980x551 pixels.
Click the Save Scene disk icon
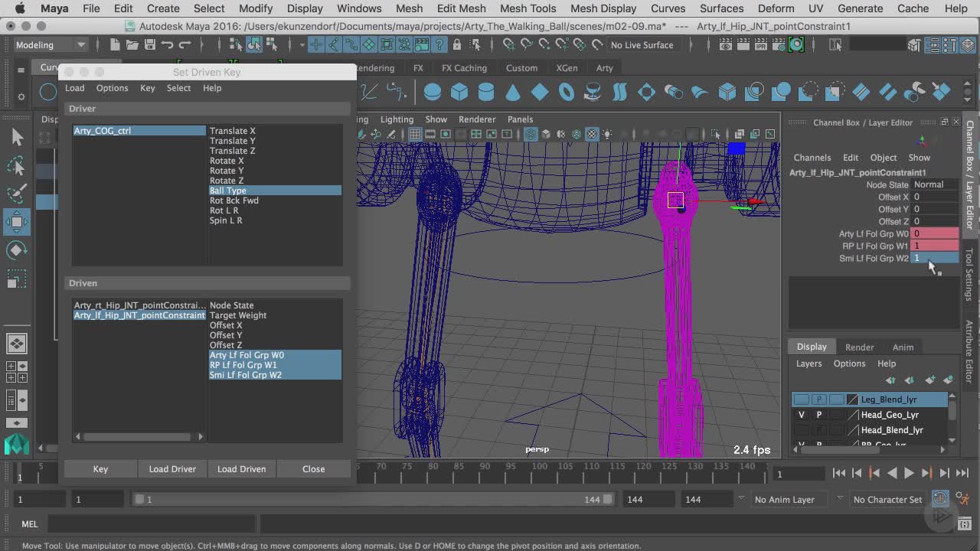coord(149,45)
